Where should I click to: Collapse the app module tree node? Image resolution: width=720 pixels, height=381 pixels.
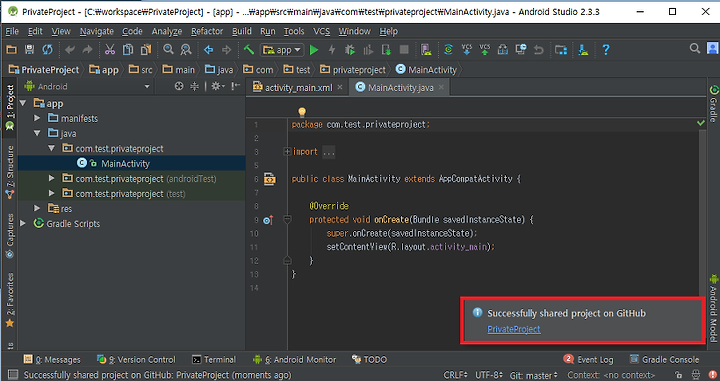(23, 103)
